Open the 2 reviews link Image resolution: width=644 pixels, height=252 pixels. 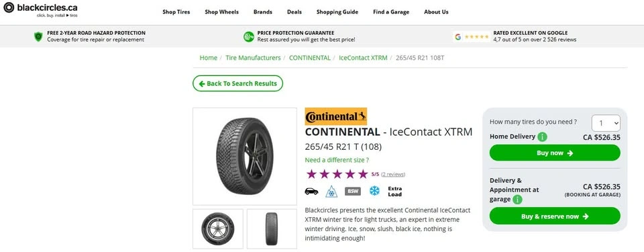[393, 174]
